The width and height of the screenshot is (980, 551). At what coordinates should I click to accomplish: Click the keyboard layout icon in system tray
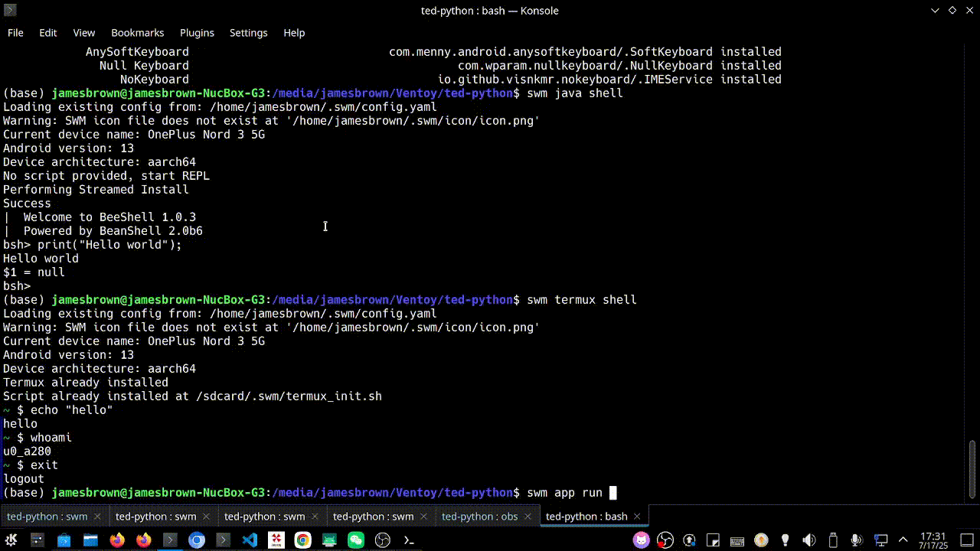737,540
